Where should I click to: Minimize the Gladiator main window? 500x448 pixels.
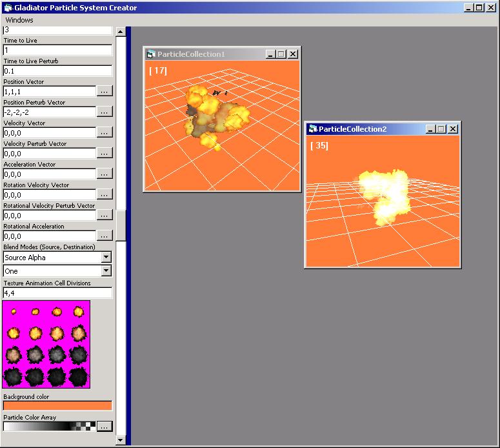point(468,8)
